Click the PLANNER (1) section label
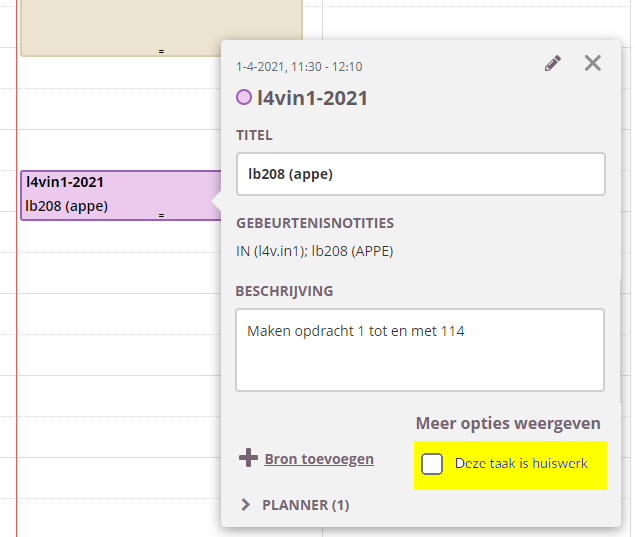The image size is (635, 537). [x=305, y=505]
